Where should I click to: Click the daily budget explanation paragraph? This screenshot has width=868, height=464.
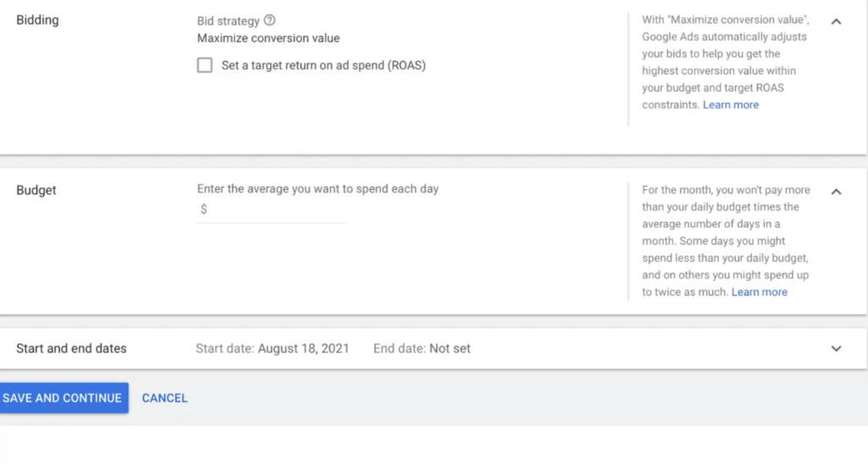pos(726,241)
